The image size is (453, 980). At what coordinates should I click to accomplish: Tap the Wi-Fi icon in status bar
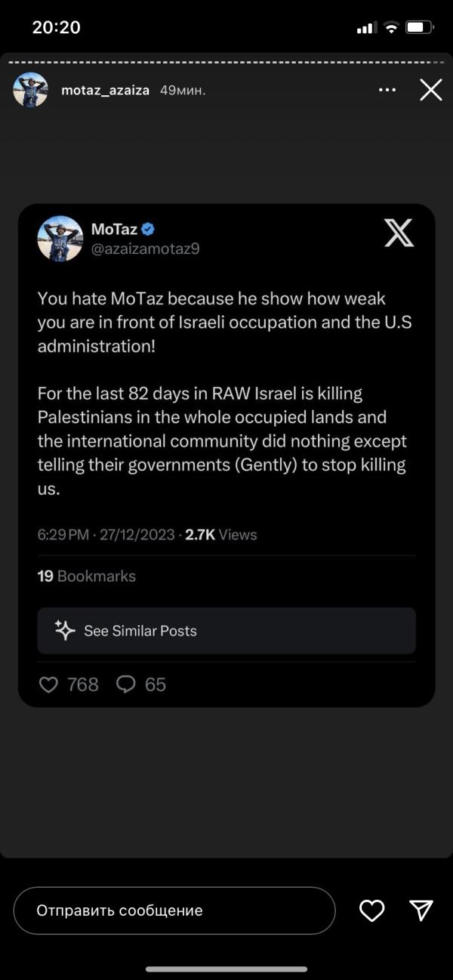point(391,28)
